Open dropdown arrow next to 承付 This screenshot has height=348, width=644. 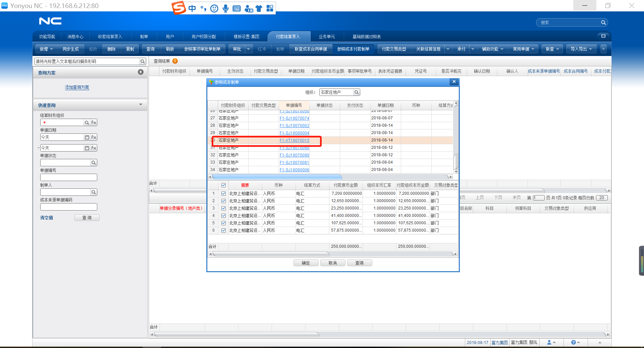(x=473, y=49)
